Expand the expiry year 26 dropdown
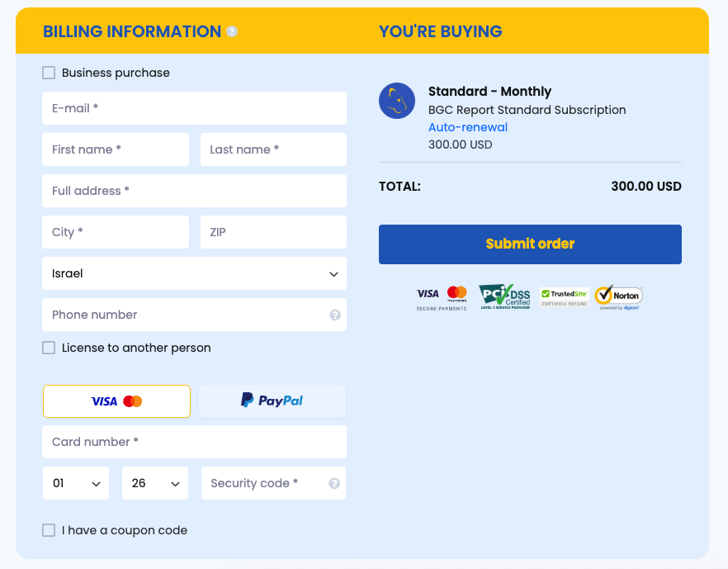This screenshot has height=569, width=728. pos(155,483)
